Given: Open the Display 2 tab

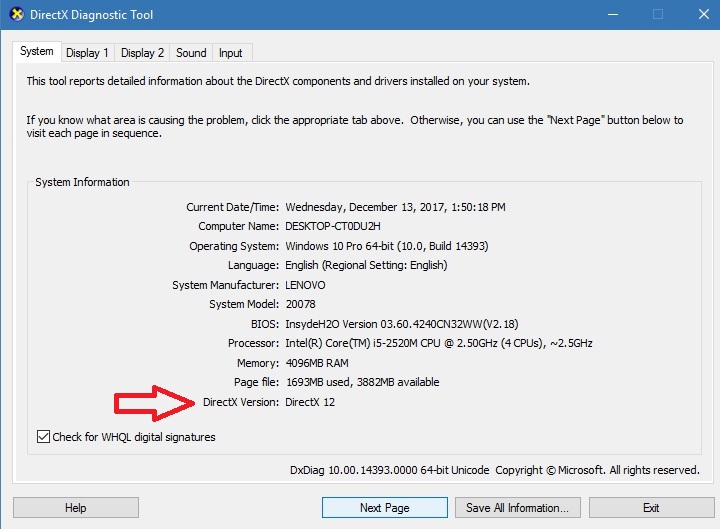Looking at the screenshot, I should pyautogui.click(x=142, y=53).
